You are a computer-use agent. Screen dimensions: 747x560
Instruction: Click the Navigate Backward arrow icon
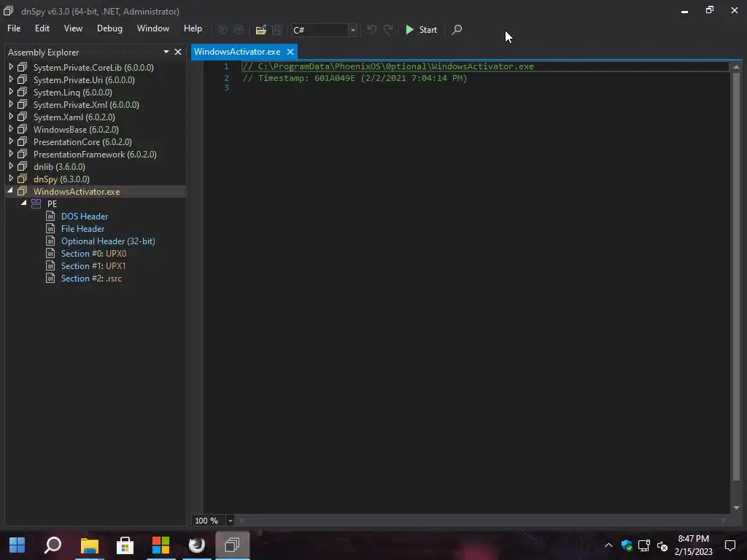point(222,29)
